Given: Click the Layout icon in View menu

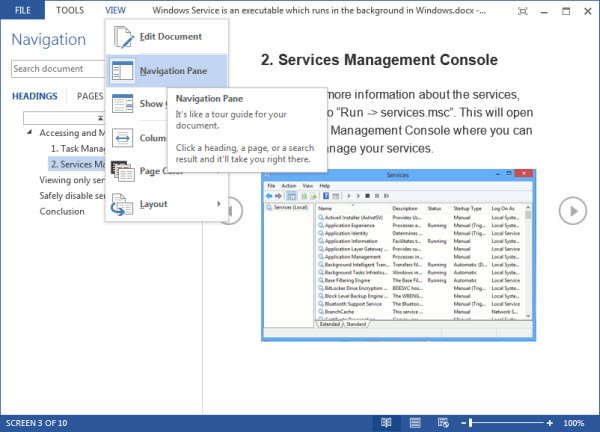Looking at the screenshot, I should [x=123, y=205].
